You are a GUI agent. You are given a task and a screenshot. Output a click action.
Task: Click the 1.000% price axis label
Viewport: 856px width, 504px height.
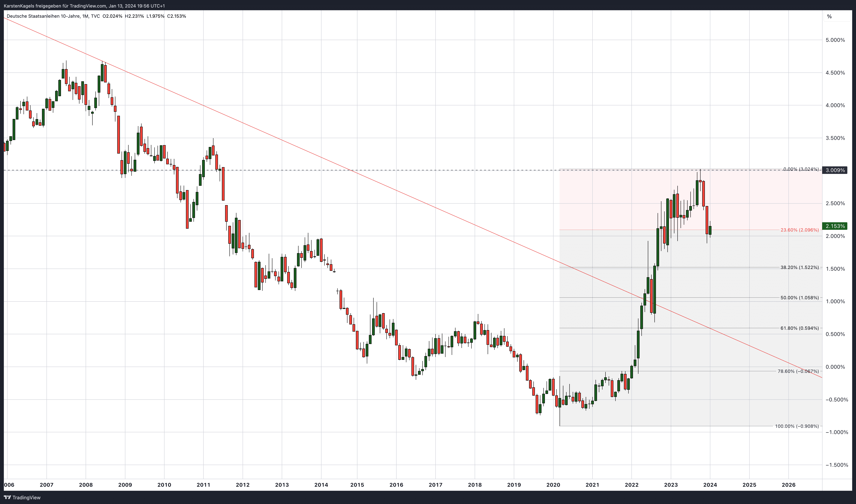835,301
